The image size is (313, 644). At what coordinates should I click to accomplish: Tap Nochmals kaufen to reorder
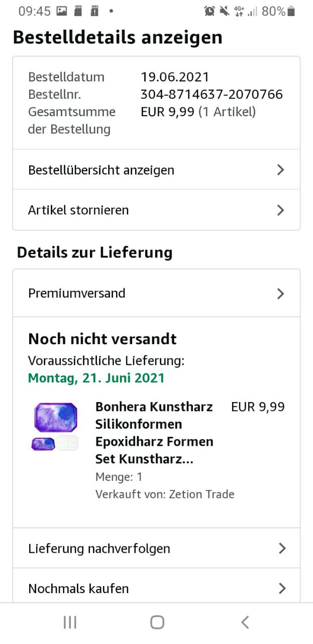pos(79,588)
